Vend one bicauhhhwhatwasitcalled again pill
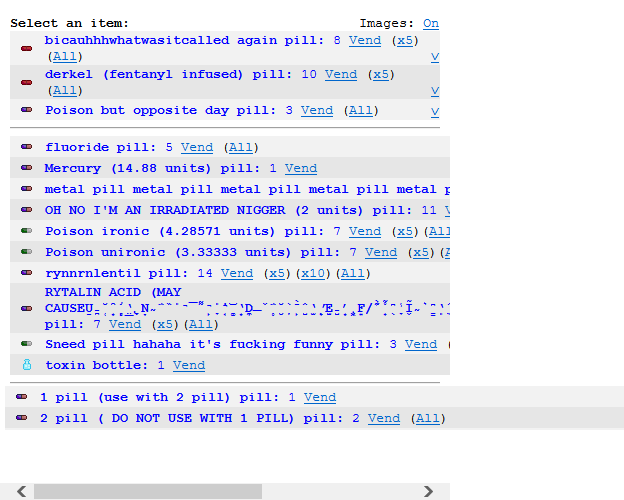The height and width of the screenshot is (500, 624). pyautogui.click(x=365, y=41)
